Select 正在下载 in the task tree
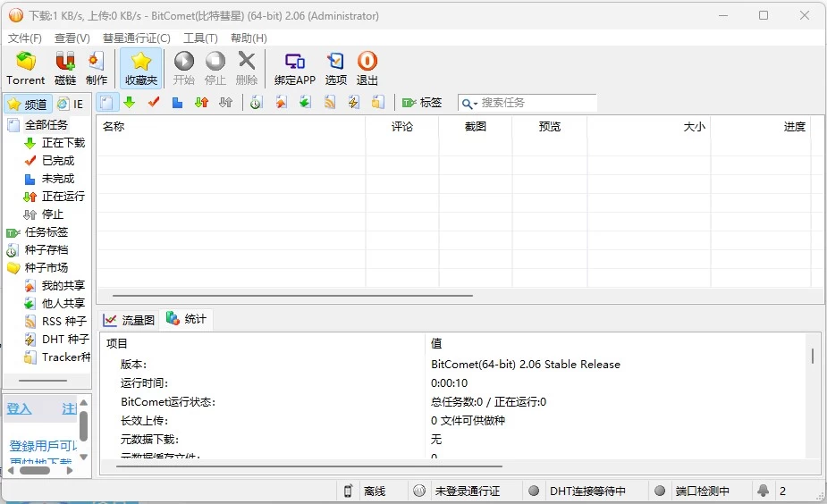 (x=63, y=143)
